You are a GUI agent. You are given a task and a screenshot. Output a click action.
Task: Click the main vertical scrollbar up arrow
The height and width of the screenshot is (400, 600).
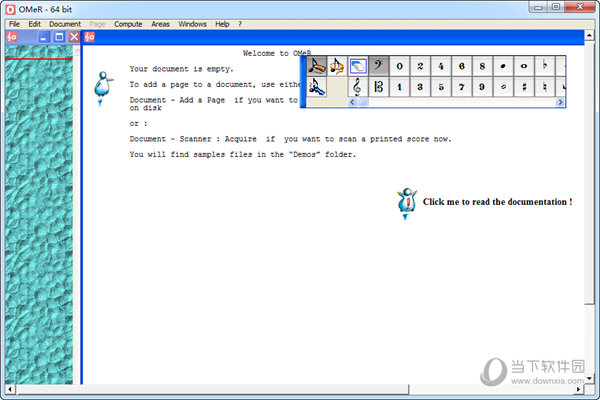(x=589, y=36)
